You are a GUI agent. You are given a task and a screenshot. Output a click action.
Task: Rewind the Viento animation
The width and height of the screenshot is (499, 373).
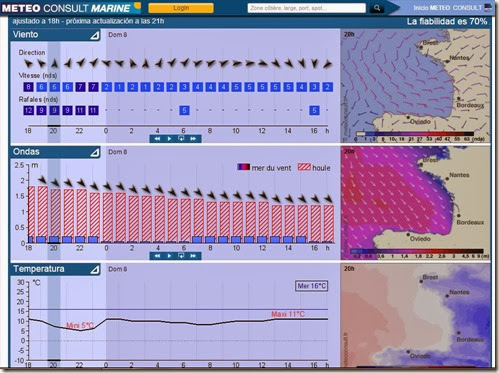click(157, 138)
